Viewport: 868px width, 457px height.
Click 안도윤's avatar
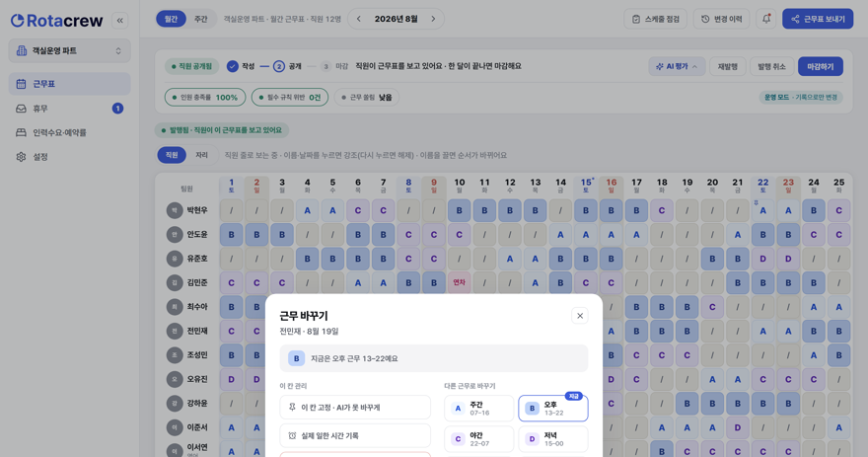coord(175,234)
